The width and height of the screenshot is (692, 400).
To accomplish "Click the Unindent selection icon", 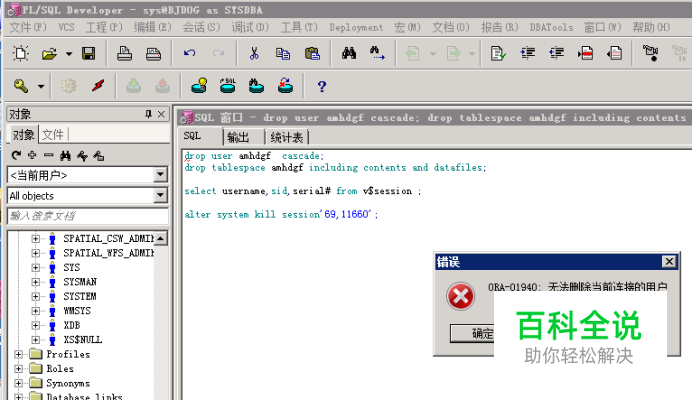I will coord(557,54).
